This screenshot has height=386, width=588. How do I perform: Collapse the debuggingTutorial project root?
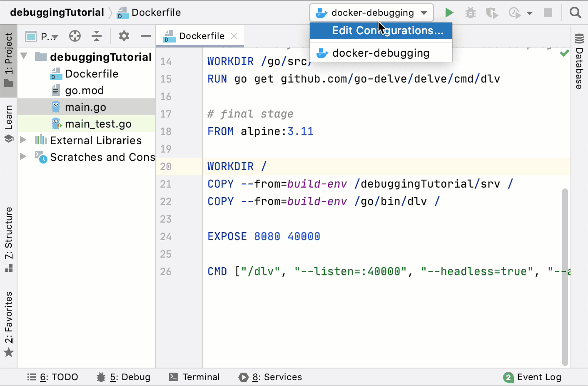coord(24,57)
